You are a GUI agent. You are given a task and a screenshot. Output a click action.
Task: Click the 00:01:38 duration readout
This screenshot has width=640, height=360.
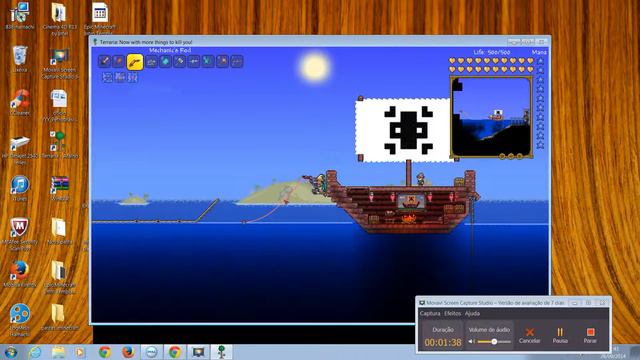pos(443,342)
